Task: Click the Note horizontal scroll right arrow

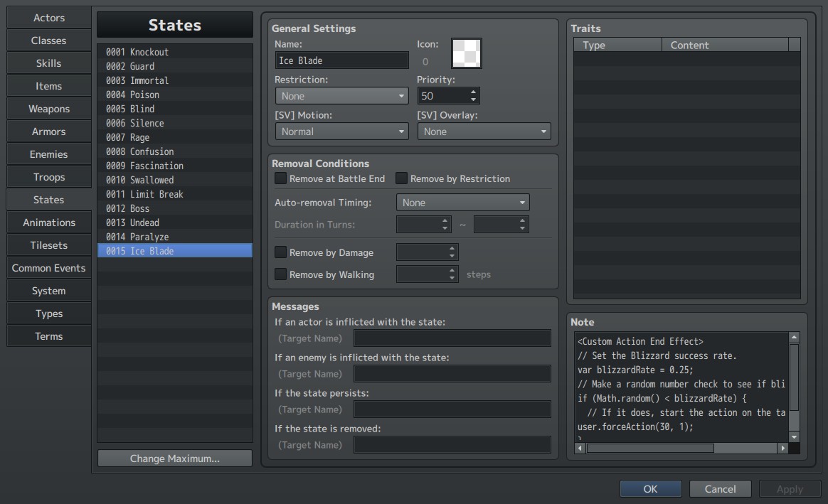Action: [782, 448]
